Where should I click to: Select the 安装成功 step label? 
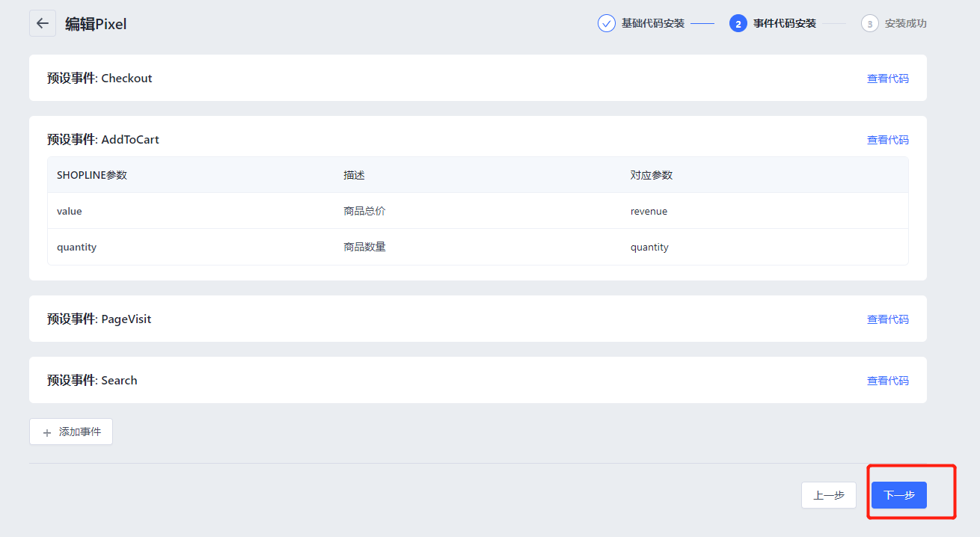point(905,24)
